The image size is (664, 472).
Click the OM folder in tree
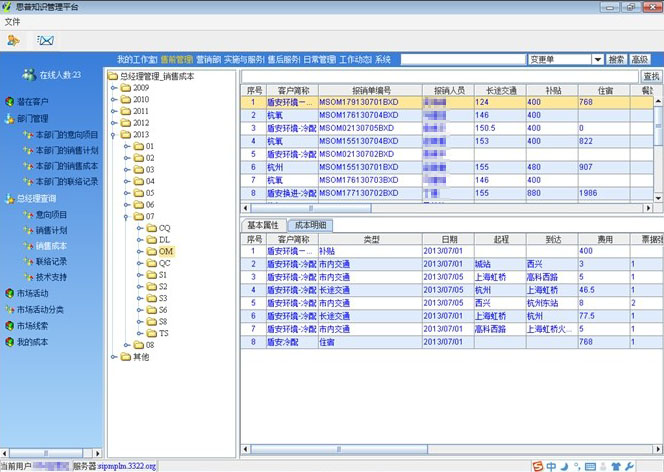165,252
